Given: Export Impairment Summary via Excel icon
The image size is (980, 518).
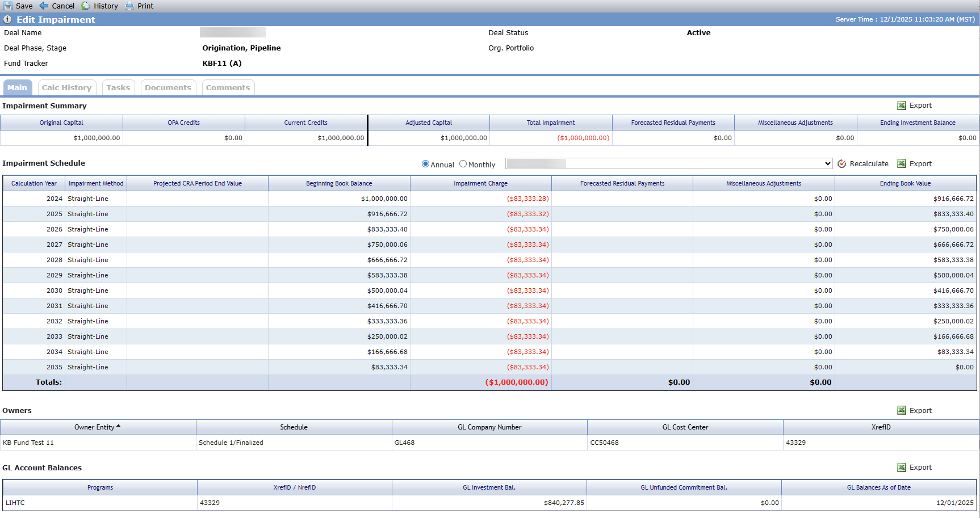Looking at the screenshot, I should tap(902, 106).
